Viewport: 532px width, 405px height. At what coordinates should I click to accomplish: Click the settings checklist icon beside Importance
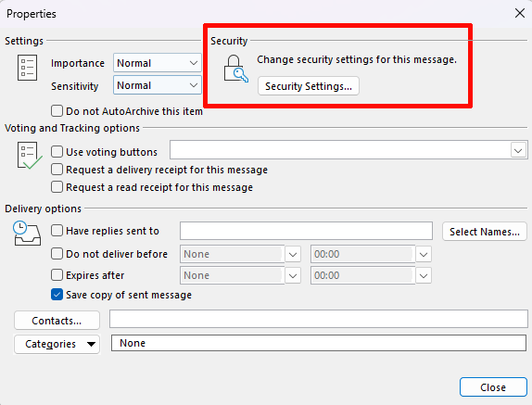point(27,68)
